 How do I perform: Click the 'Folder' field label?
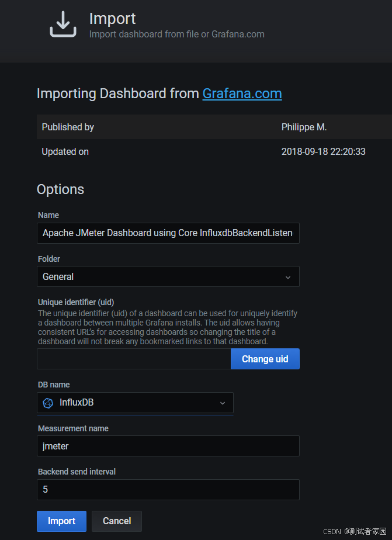pyautogui.click(x=49, y=259)
